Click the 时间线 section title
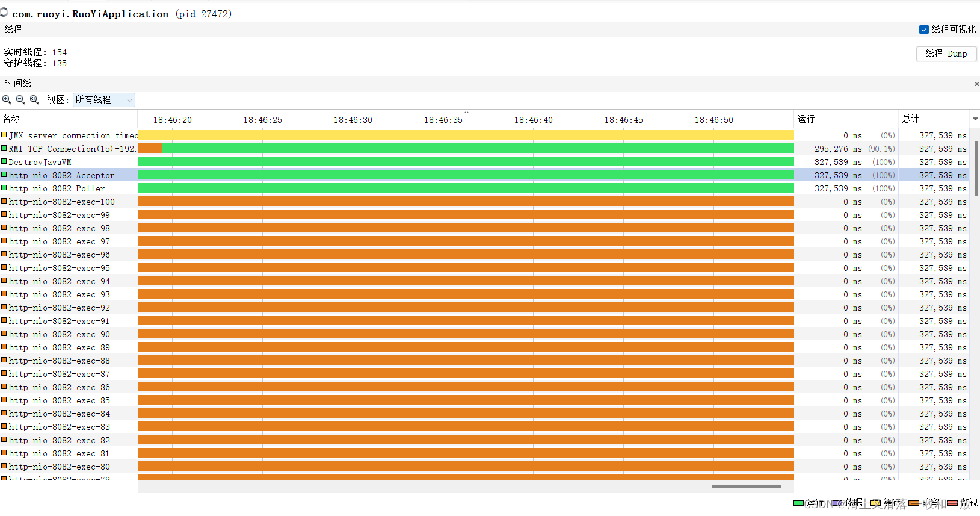This screenshot has width=980, height=516. (17, 84)
